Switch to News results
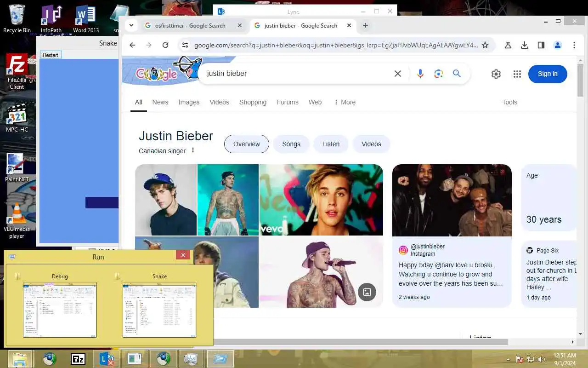588x368 pixels. (160, 102)
